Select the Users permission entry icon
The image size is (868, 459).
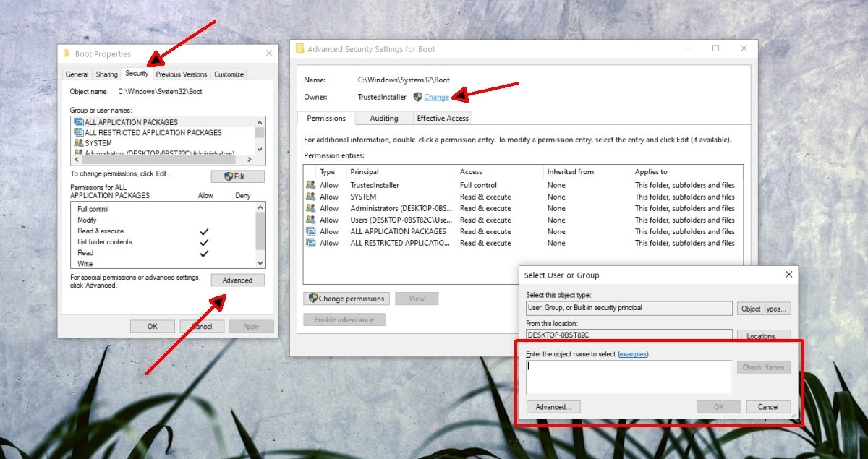pyautogui.click(x=311, y=220)
